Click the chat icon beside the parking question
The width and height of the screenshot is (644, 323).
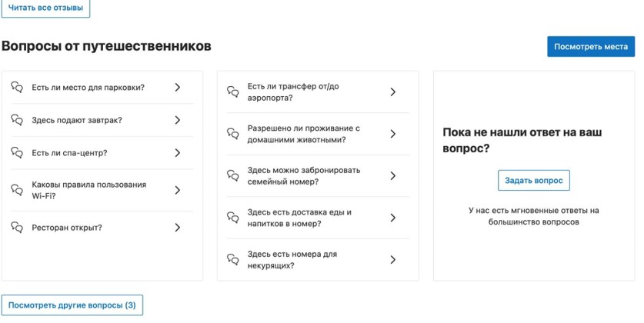click(x=17, y=88)
